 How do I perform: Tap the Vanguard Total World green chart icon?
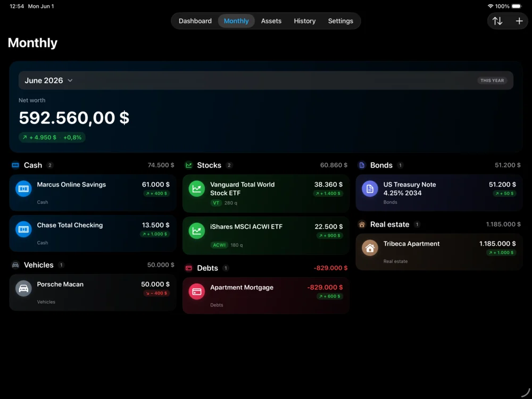[196, 189]
